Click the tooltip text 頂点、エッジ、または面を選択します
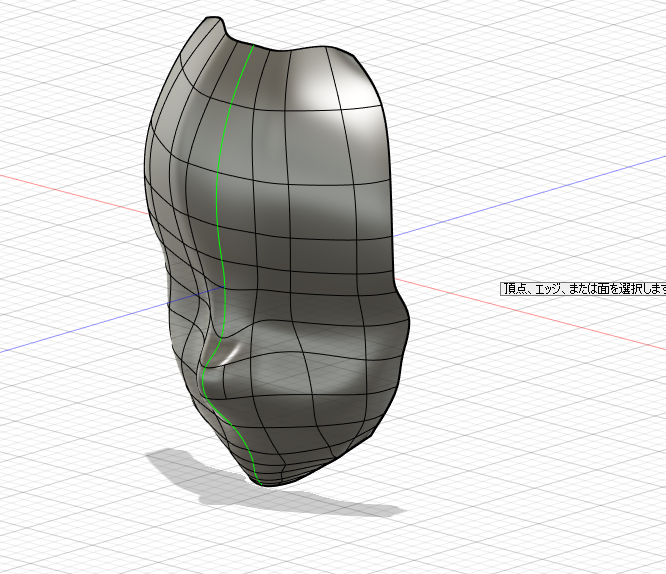 tap(583, 289)
